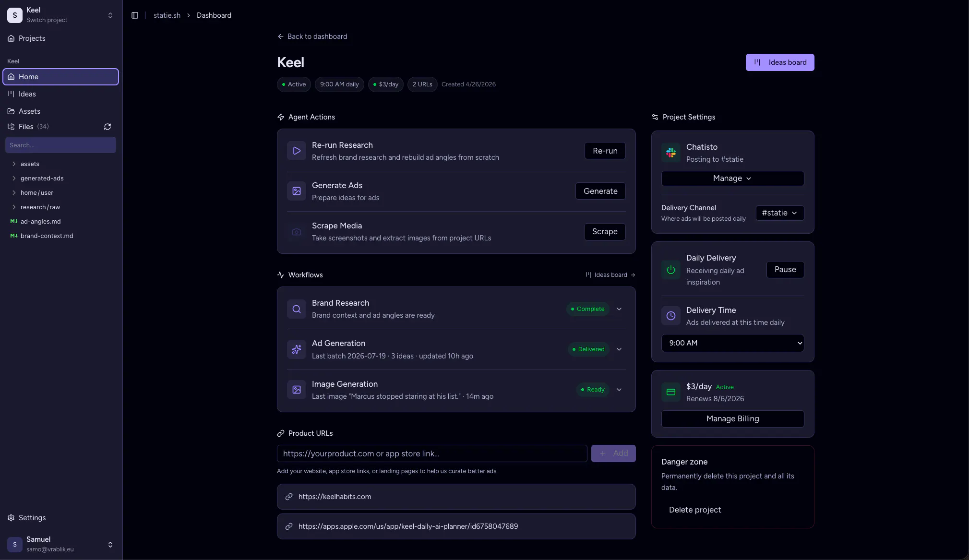Click the Generate button
The height and width of the screenshot is (560, 969).
tap(600, 191)
